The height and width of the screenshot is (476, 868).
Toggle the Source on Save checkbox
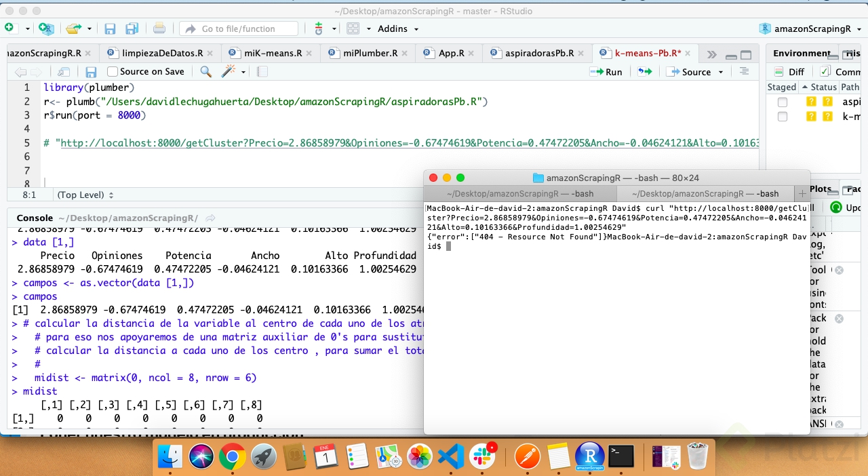pyautogui.click(x=113, y=71)
